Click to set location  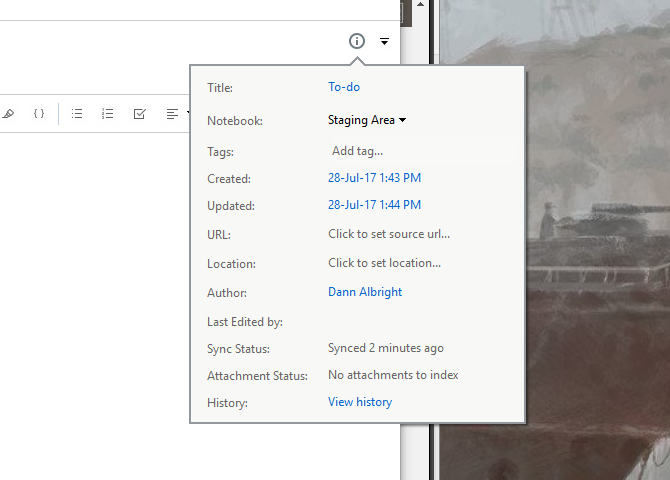coord(384,263)
